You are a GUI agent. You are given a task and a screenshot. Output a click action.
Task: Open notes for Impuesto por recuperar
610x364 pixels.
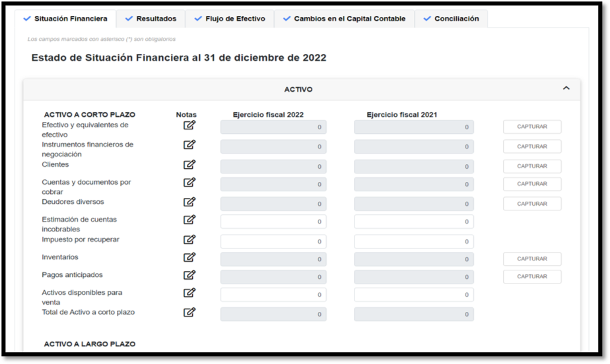coord(189,240)
